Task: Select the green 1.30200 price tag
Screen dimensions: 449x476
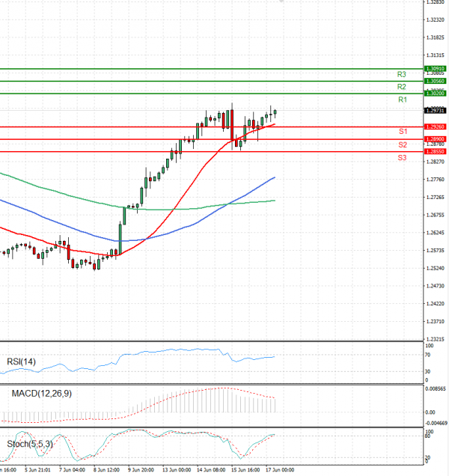Action: point(435,94)
